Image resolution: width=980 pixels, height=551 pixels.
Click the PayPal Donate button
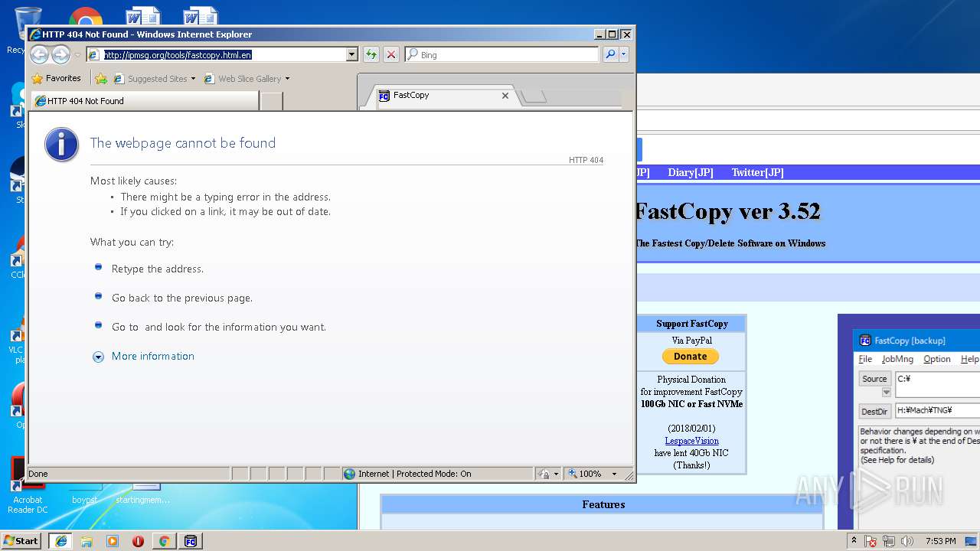pyautogui.click(x=691, y=356)
